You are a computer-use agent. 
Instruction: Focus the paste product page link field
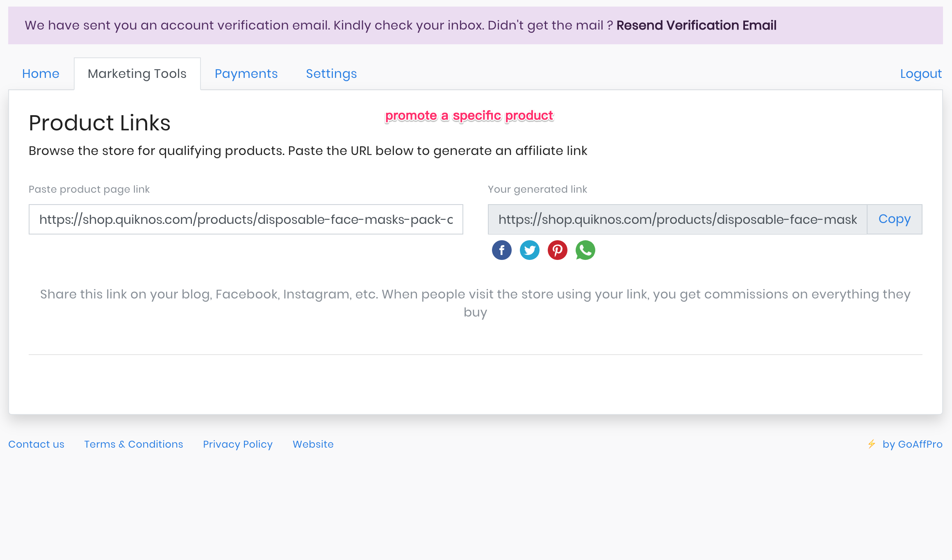coord(246,219)
